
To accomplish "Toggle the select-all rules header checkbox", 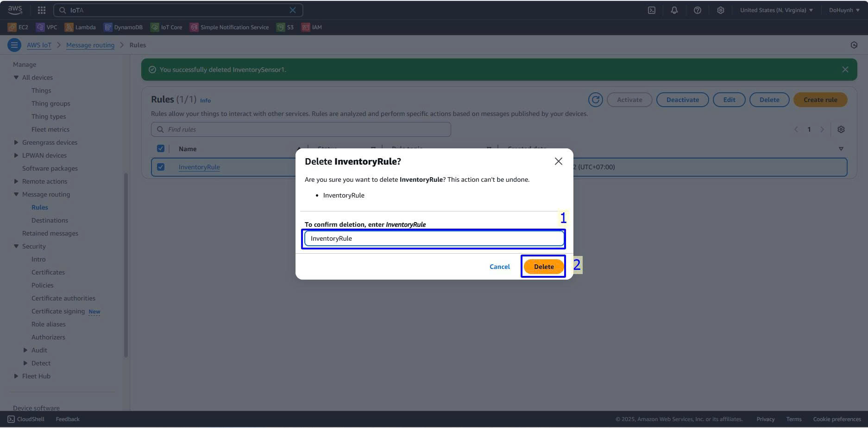I will click(x=161, y=148).
